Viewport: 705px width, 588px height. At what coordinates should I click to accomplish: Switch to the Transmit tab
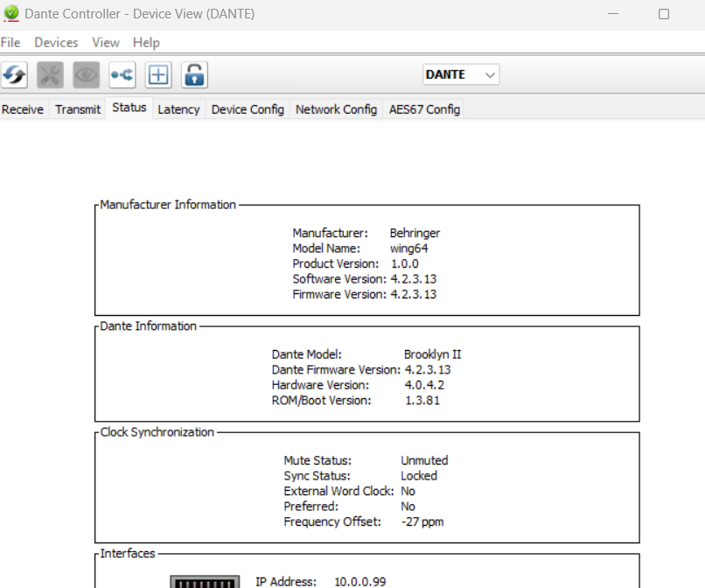point(78,109)
